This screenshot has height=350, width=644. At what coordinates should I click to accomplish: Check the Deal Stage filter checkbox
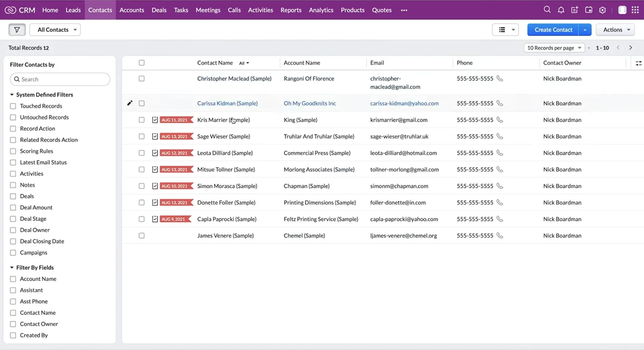tap(13, 219)
